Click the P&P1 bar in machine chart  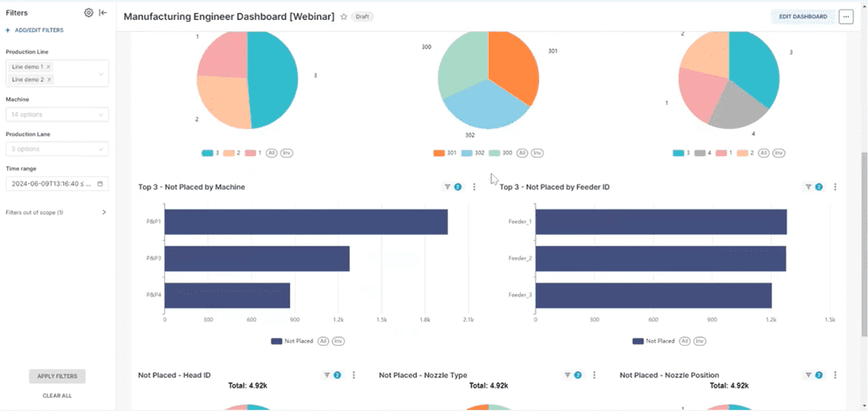click(306, 222)
